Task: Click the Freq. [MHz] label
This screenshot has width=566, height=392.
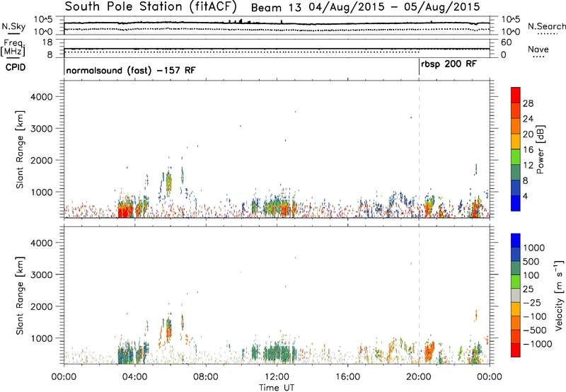Action: (13, 47)
